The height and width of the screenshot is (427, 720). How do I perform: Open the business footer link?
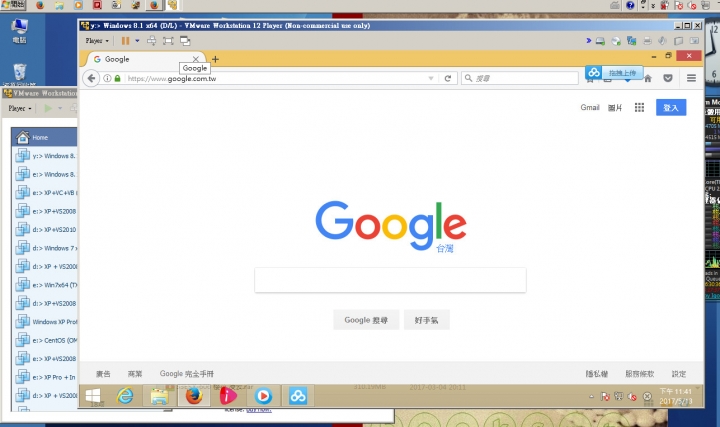coord(135,374)
